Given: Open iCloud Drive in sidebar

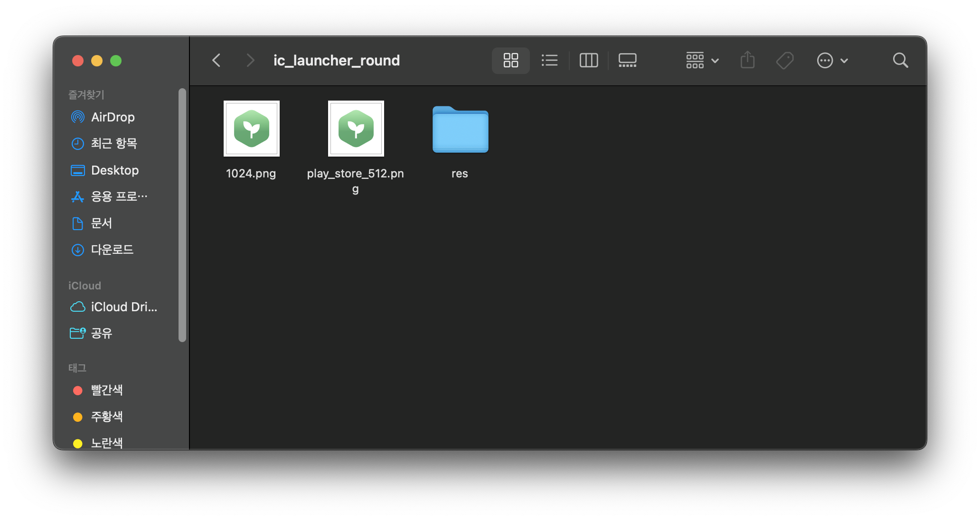Looking at the screenshot, I should (123, 307).
